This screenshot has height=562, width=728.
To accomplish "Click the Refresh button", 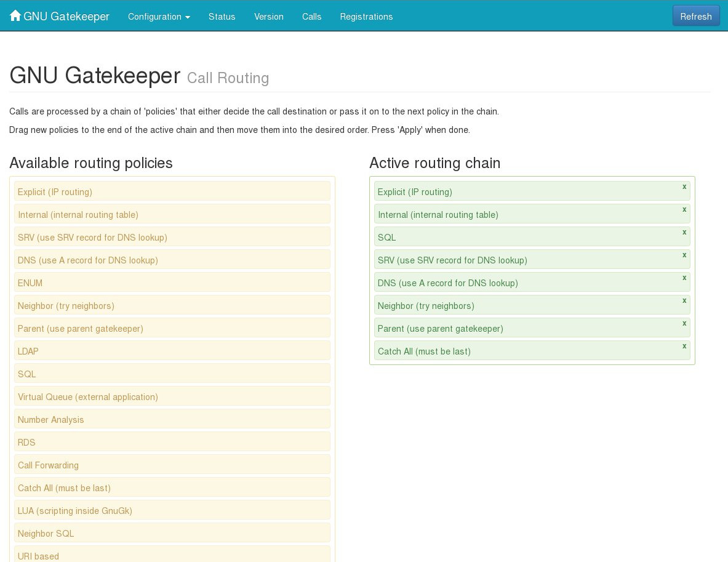I will [x=696, y=16].
